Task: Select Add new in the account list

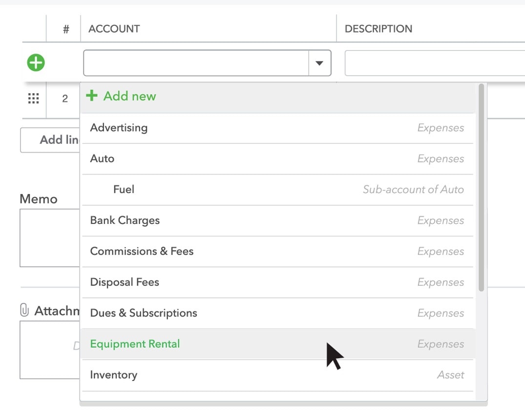Action: (277, 96)
